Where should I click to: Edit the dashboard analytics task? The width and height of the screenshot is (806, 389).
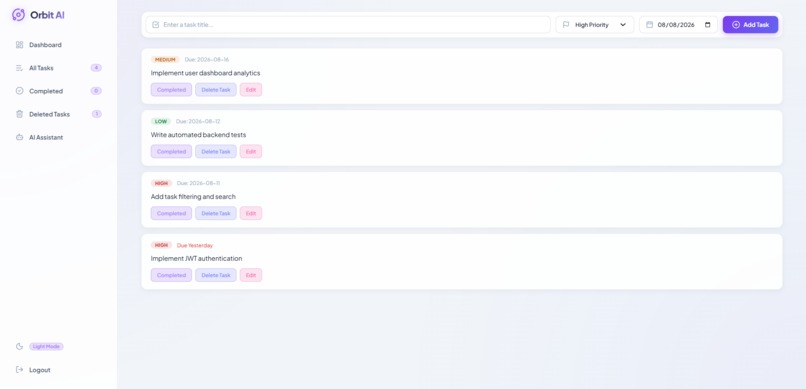click(251, 90)
